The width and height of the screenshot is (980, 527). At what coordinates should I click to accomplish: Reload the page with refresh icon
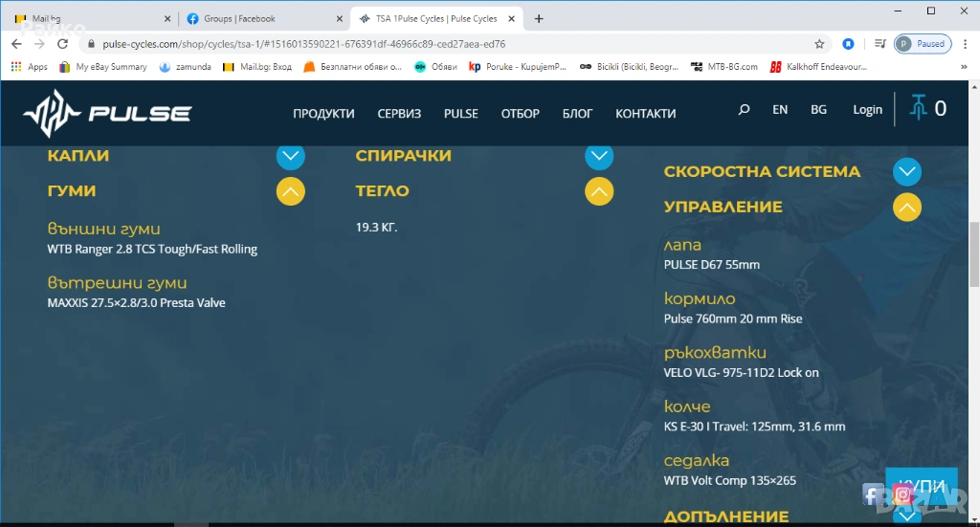[x=62, y=44]
